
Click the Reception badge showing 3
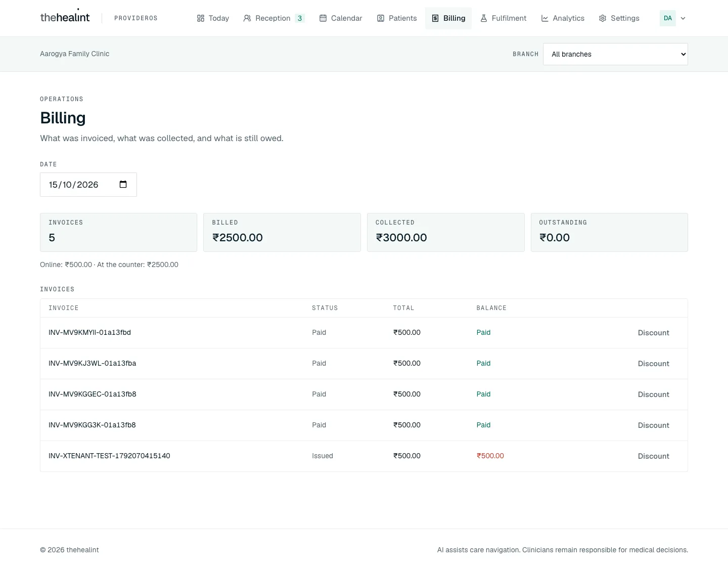pyautogui.click(x=300, y=18)
